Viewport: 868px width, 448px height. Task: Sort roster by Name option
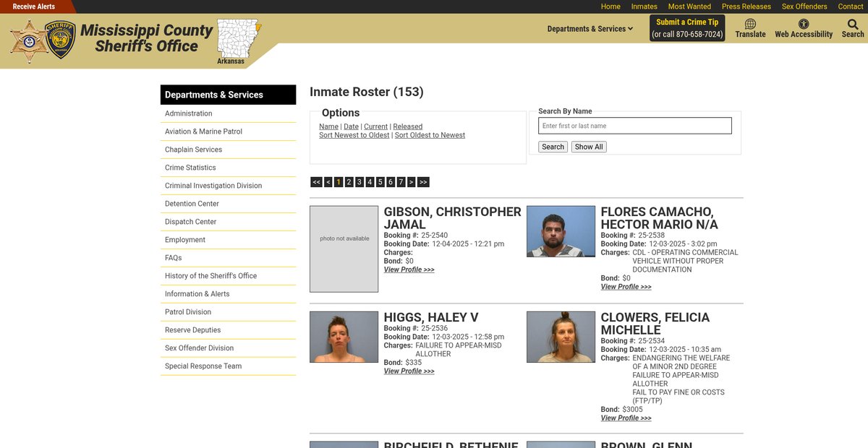328,126
